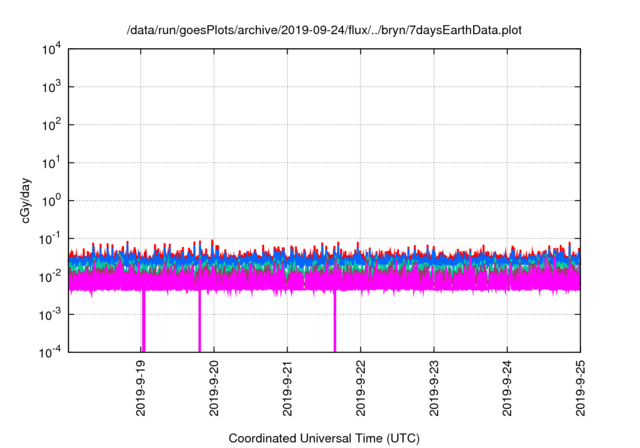
Task: Click the 10^-2 y-axis tick label
Action: [x=50, y=277]
